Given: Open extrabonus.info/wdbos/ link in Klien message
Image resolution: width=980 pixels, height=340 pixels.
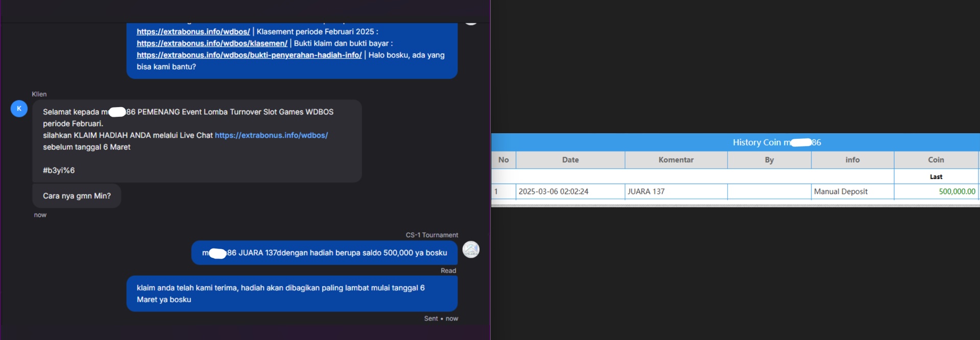Looking at the screenshot, I should 271,135.
